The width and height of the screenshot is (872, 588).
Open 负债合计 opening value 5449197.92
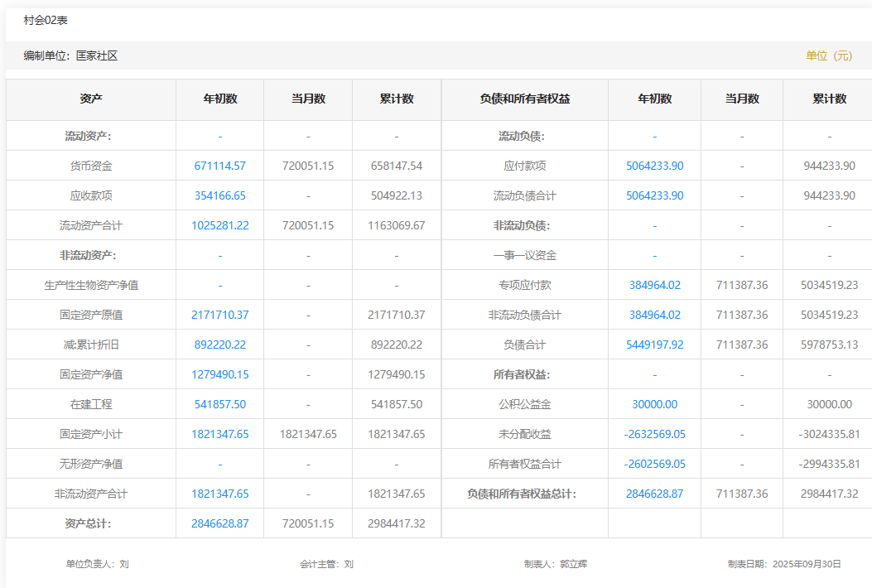[x=654, y=345]
